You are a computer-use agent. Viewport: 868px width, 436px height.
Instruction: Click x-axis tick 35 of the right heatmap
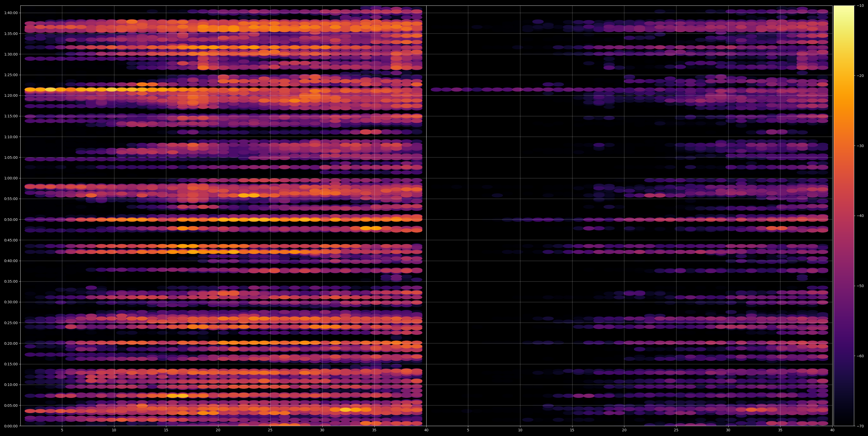click(x=780, y=430)
